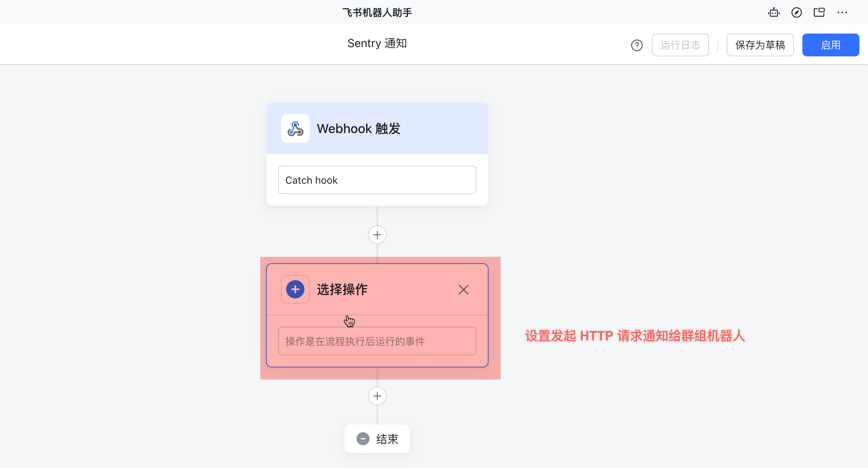The width and height of the screenshot is (868, 468).
Task: Click the 选择操作 card title
Action: pos(342,289)
